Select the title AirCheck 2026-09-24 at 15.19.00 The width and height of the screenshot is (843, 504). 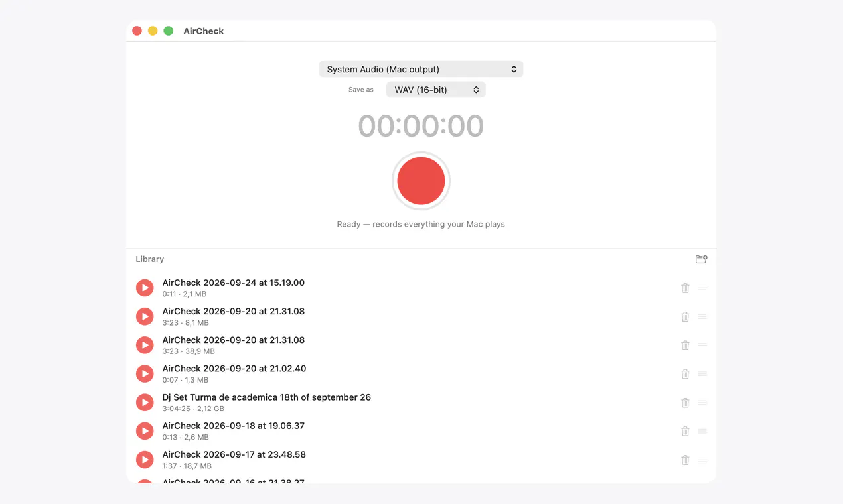pyautogui.click(x=234, y=283)
